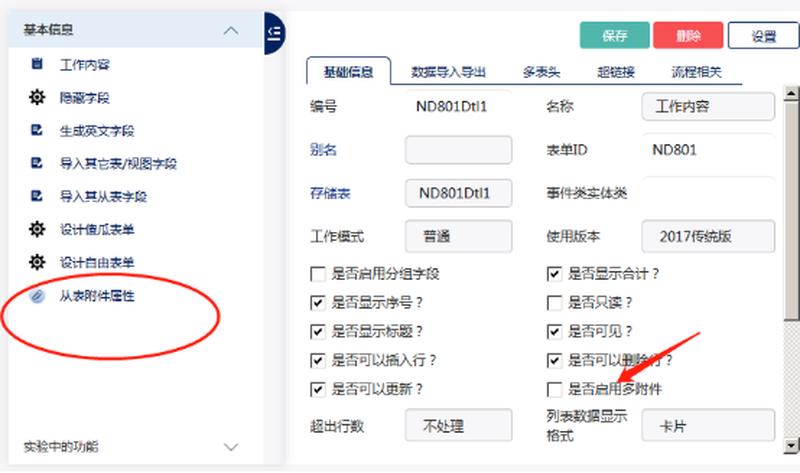
Task: Select 导入其从表字段 menu entry
Action: pos(104,196)
